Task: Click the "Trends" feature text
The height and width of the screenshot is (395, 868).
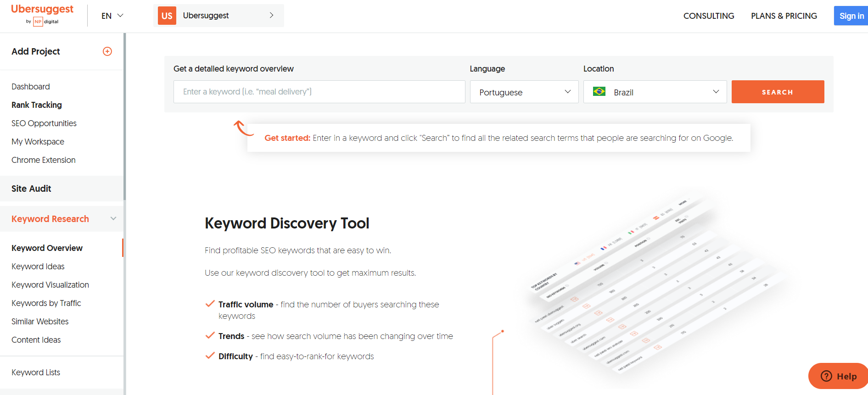Action: tap(231, 336)
